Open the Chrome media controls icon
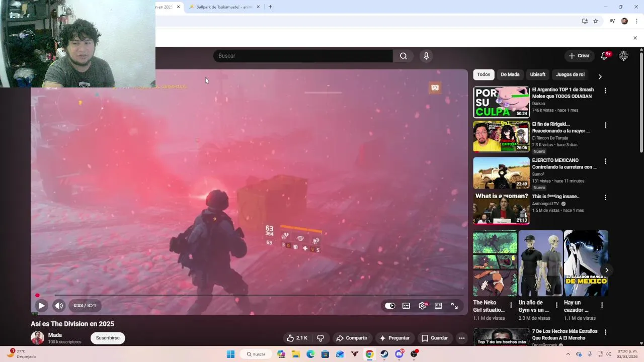Screen dimensions: 644x362 [x=612, y=21]
